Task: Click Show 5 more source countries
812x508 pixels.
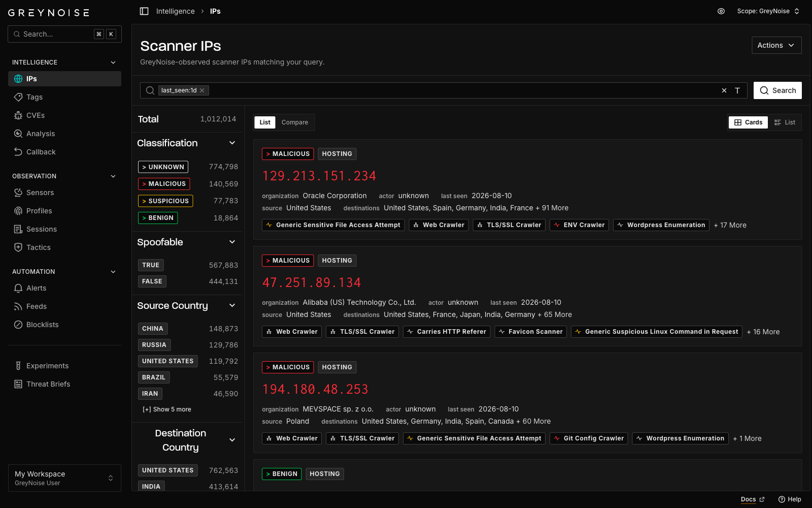Action: (167, 409)
